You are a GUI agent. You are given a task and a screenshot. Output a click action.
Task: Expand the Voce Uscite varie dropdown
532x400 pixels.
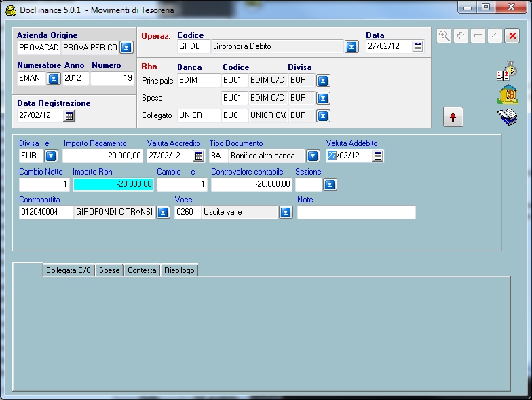pos(286,213)
